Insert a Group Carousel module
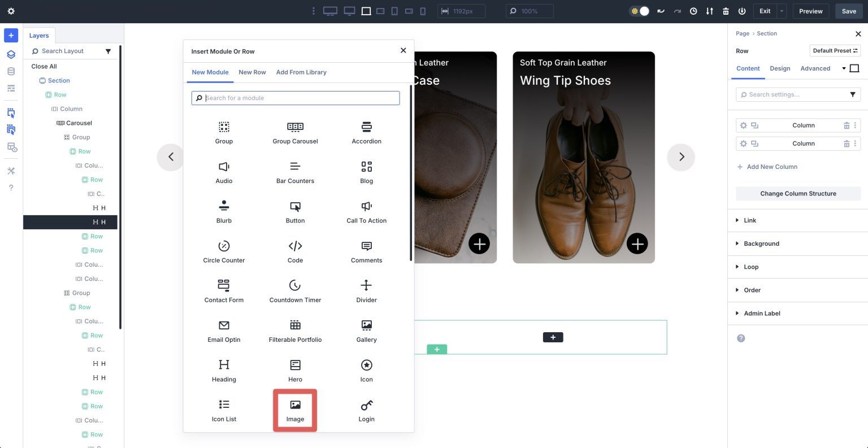Image resolution: width=868 pixels, height=448 pixels. click(295, 133)
